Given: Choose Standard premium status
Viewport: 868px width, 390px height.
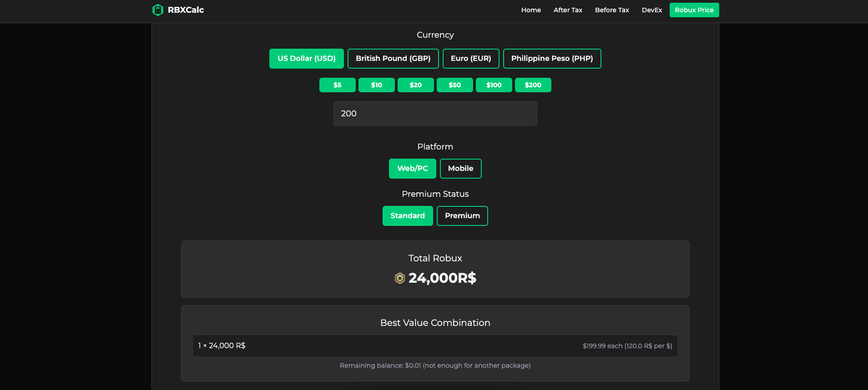Looking at the screenshot, I should pos(408,216).
